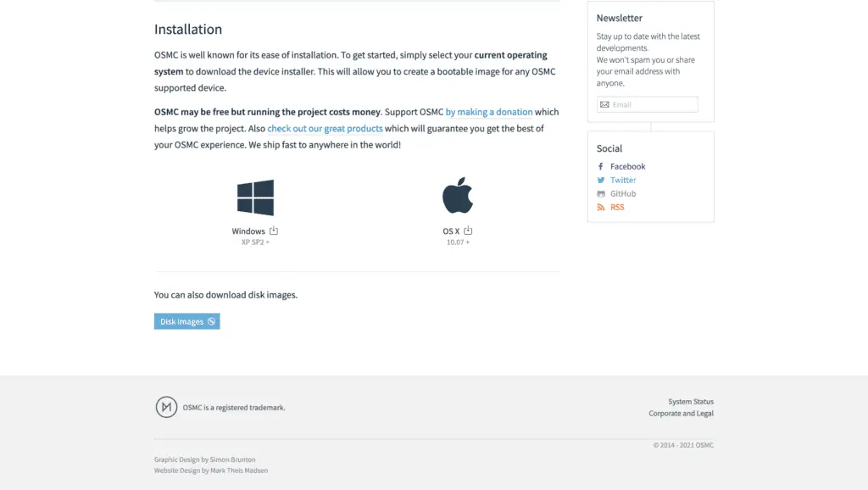Click the 'XP SP2 +' version text
868x490 pixels.
click(255, 242)
